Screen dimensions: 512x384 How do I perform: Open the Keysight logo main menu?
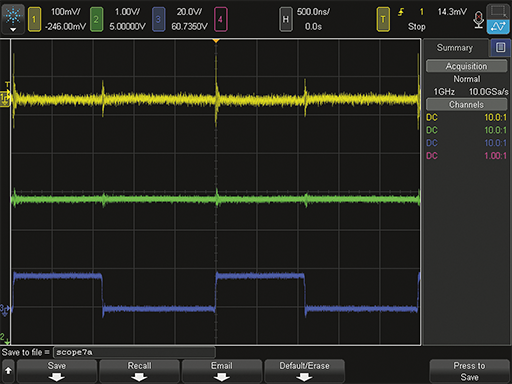pyautogui.click(x=13, y=19)
